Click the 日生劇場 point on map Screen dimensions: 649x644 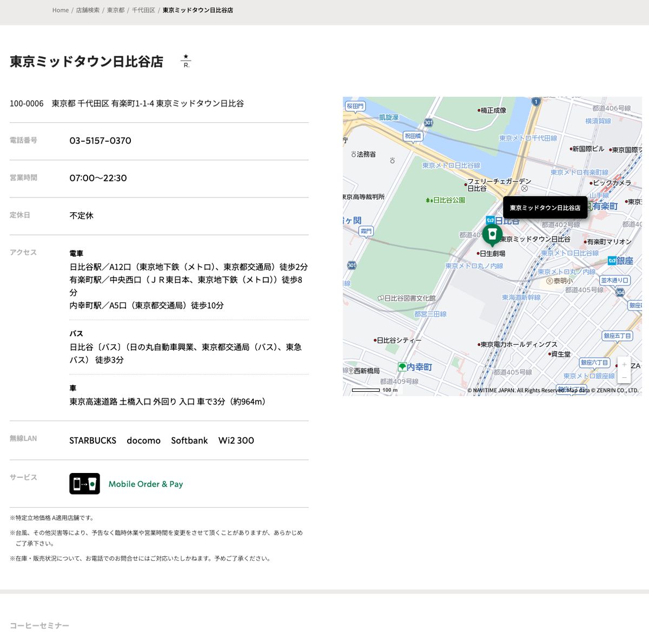(491, 253)
